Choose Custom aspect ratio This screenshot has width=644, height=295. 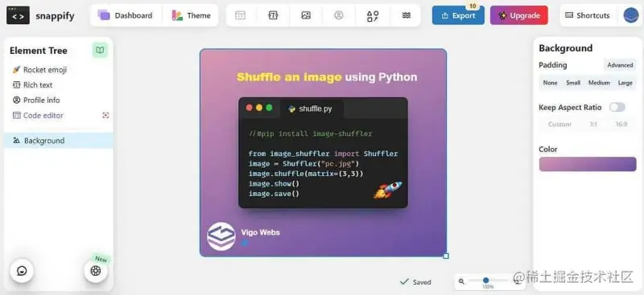pyautogui.click(x=559, y=125)
